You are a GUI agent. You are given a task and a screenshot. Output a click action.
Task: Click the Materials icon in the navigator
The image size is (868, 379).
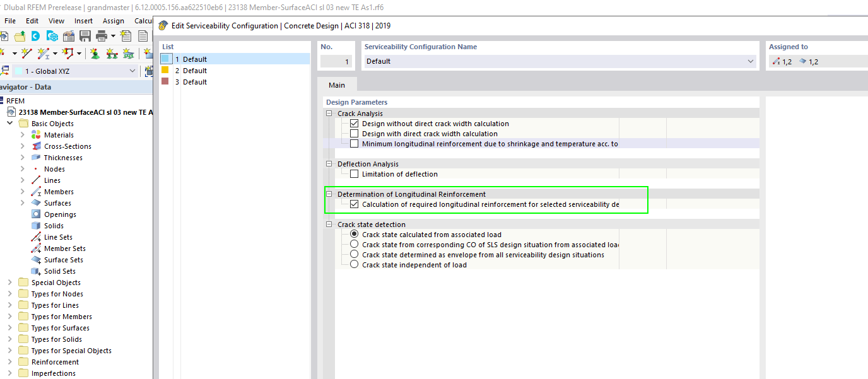click(x=36, y=135)
